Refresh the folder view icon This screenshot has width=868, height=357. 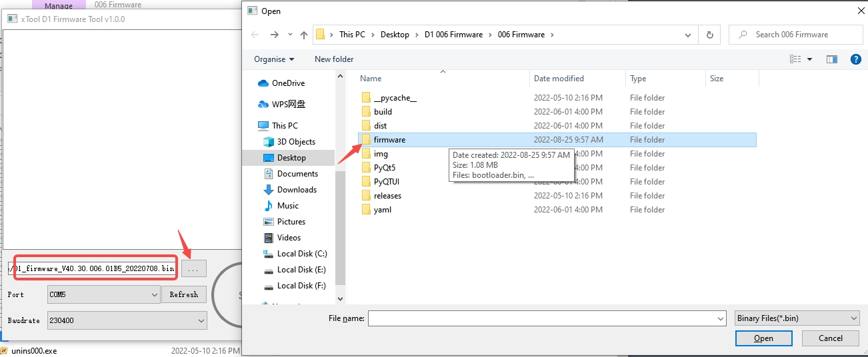(710, 35)
